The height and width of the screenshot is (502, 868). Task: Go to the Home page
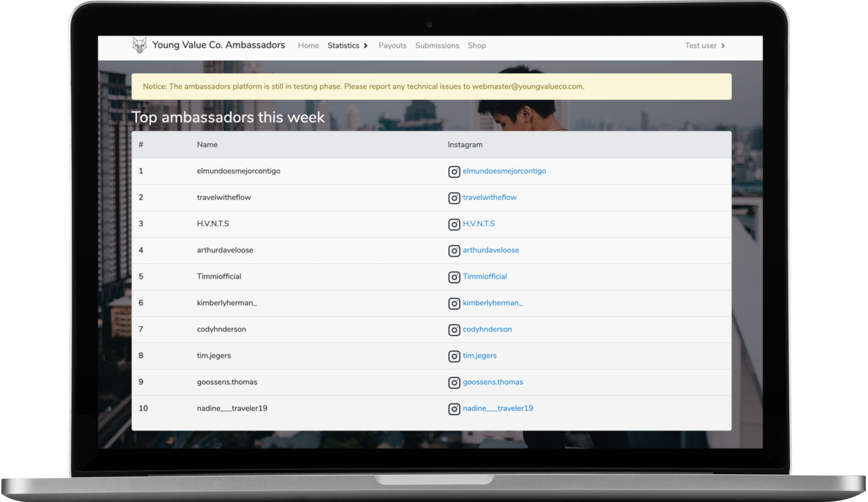(308, 45)
